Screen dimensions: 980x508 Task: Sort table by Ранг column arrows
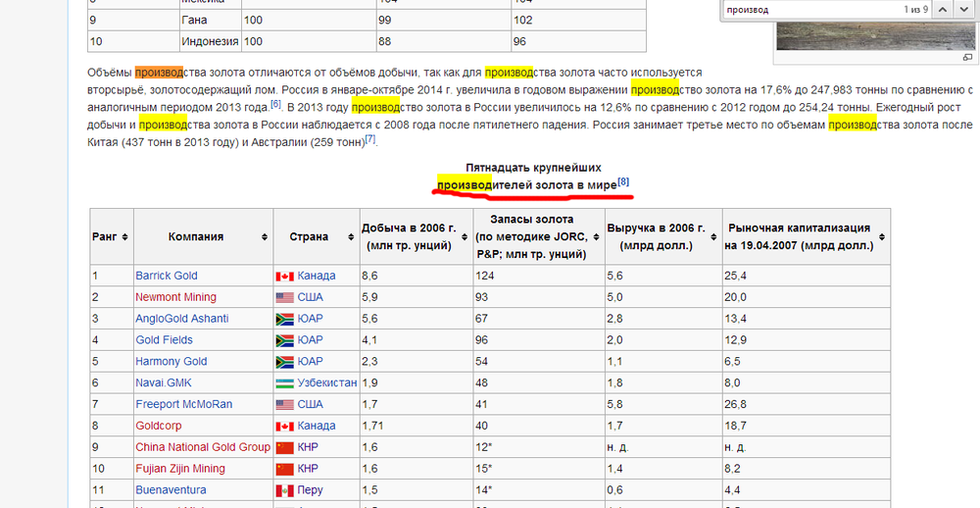[125, 237]
